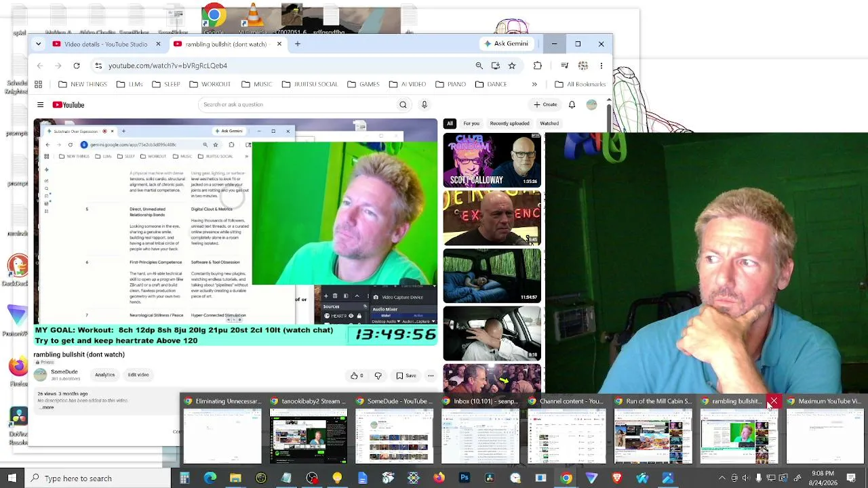Close the Video details YouTube Studio tab
The width and height of the screenshot is (868, 488).
point(158,44)
